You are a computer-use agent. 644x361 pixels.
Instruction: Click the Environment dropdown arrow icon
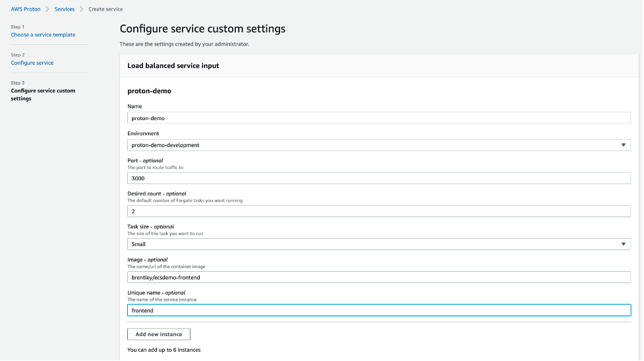[x=624, y=145]
